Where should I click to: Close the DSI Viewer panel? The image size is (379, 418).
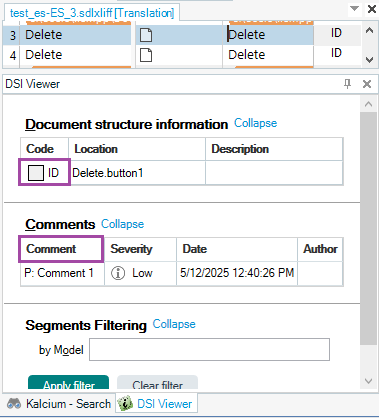(367, 84)
